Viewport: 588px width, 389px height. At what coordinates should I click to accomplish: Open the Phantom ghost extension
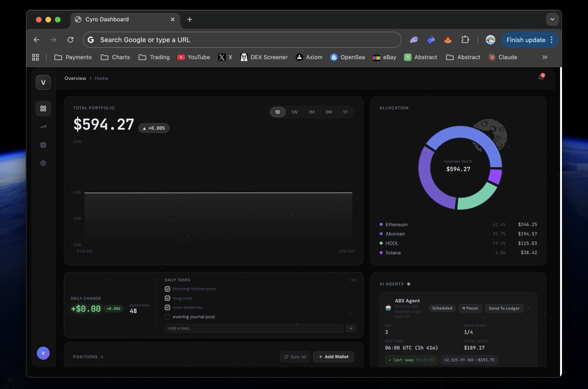pos(414,40)
